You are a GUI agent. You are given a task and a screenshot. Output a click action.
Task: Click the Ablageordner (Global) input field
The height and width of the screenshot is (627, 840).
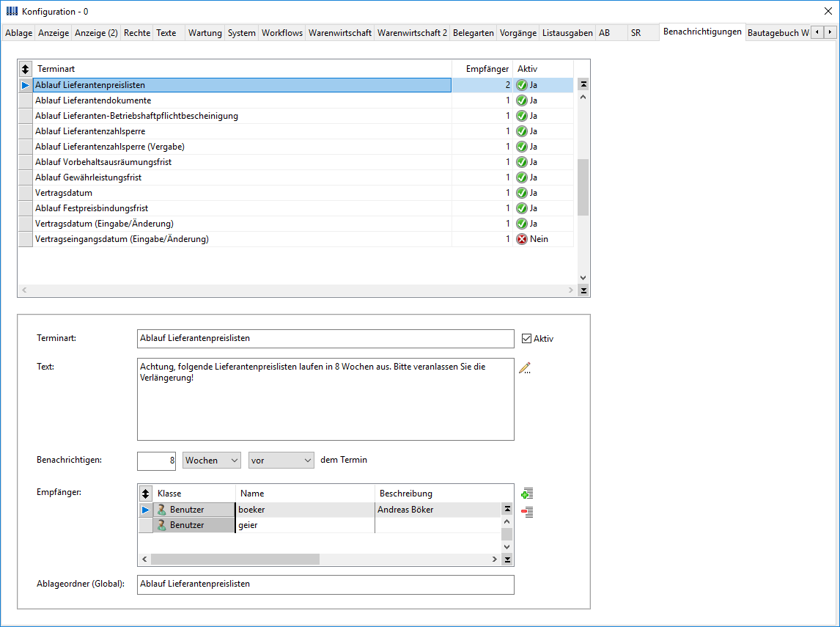[x=325, y=584]
